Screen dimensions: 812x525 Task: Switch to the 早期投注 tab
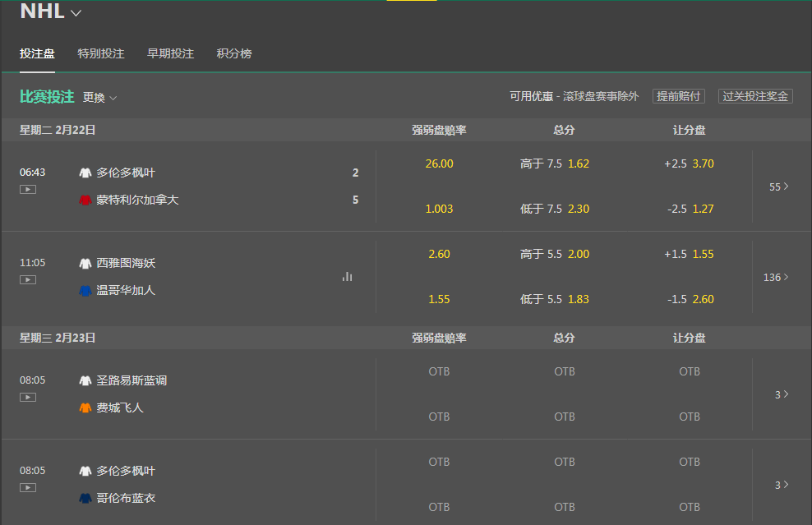click(x=170, y=53)
